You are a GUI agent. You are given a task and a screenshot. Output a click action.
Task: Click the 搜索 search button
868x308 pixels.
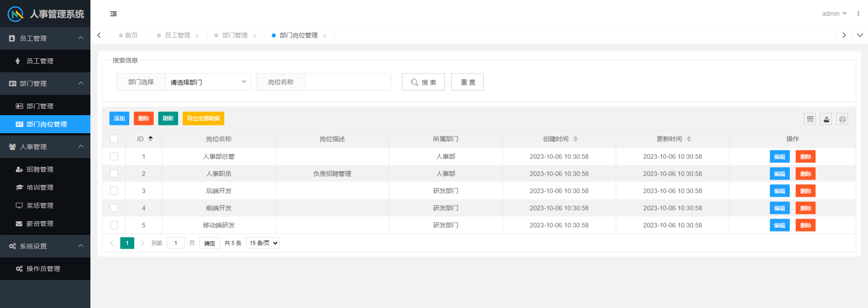(x=423, y=82)
